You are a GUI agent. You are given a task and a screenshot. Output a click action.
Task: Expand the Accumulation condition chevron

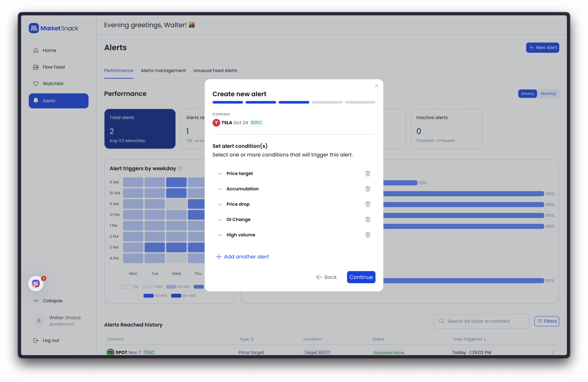click(x=220, y=189)
